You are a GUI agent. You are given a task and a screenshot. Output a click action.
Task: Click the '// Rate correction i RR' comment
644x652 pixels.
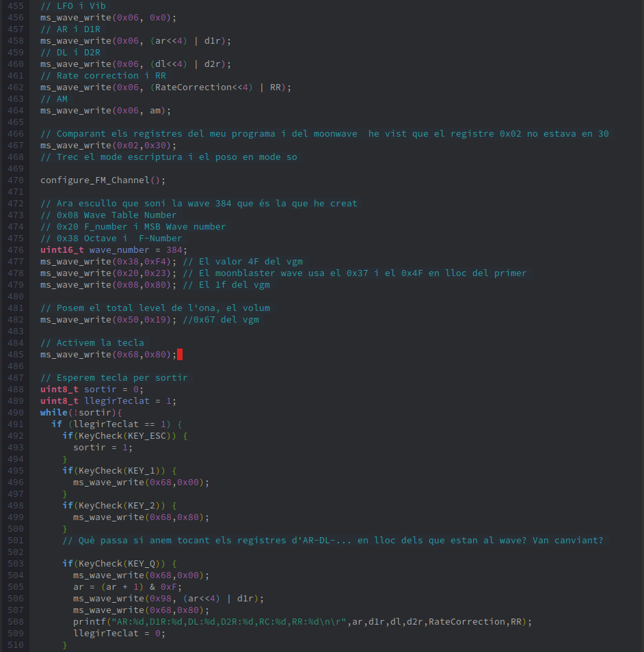pos(103,76)
